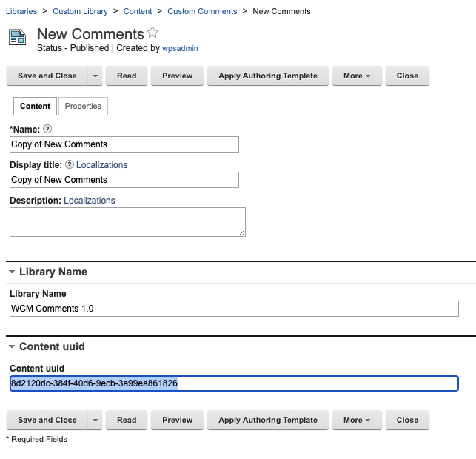476x459 pixels.
Task: Click the bottom Read button
Action: (x=127, y=420)
